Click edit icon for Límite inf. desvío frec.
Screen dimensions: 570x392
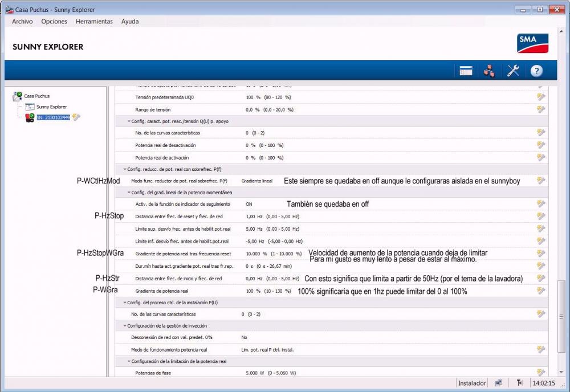[541, 241]
